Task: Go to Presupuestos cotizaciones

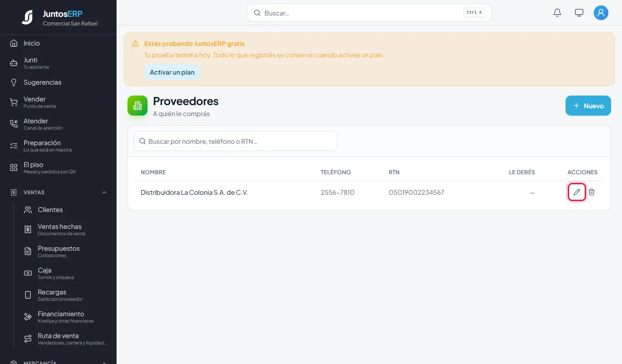Action: click(58, 252)
